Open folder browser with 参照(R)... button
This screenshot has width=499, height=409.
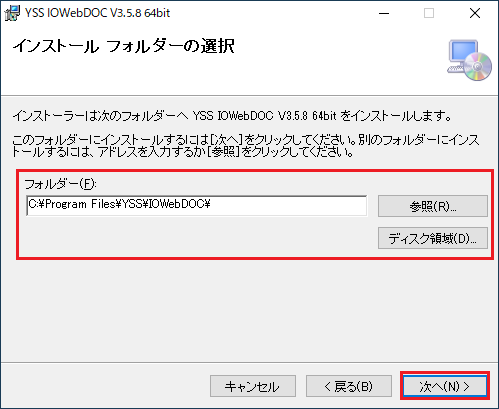433,206
